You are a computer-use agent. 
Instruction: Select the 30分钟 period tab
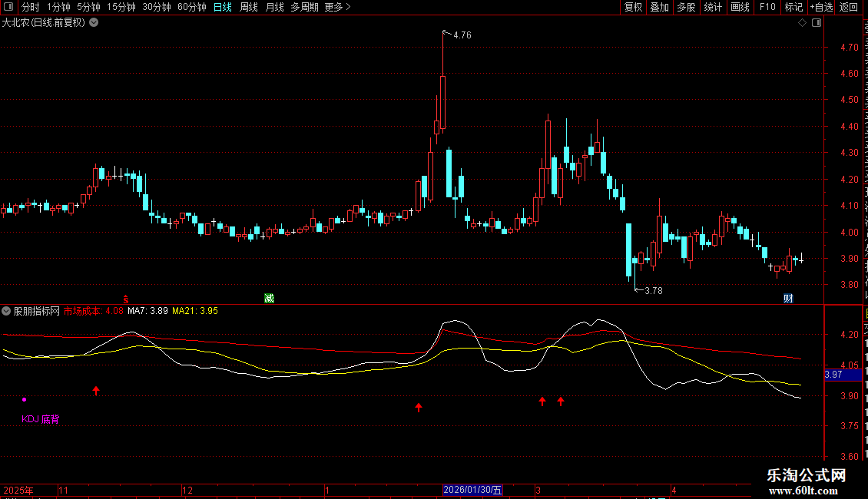point(157,7)
